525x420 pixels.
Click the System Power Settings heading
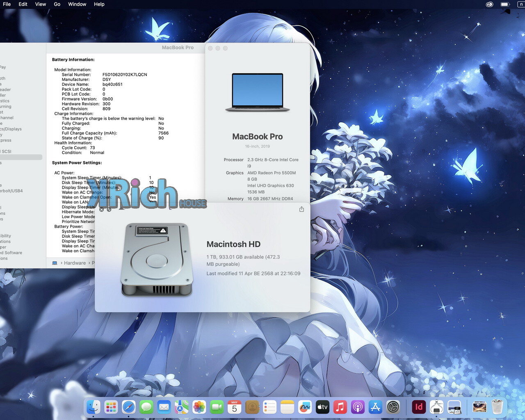coord(77,163)
